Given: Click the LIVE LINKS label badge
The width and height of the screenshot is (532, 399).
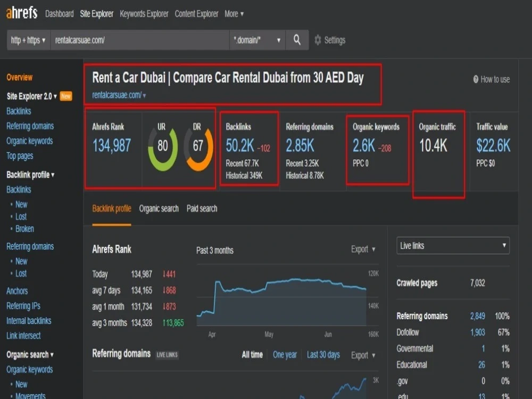Looking at the screenshot, I should [167, 355].
